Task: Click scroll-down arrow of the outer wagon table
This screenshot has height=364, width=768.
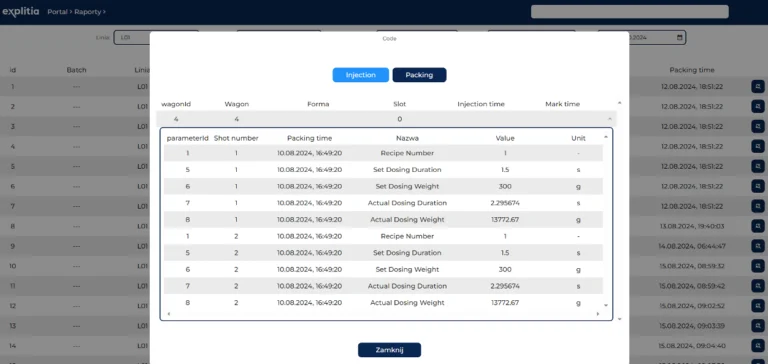Action: click(620, 319)
